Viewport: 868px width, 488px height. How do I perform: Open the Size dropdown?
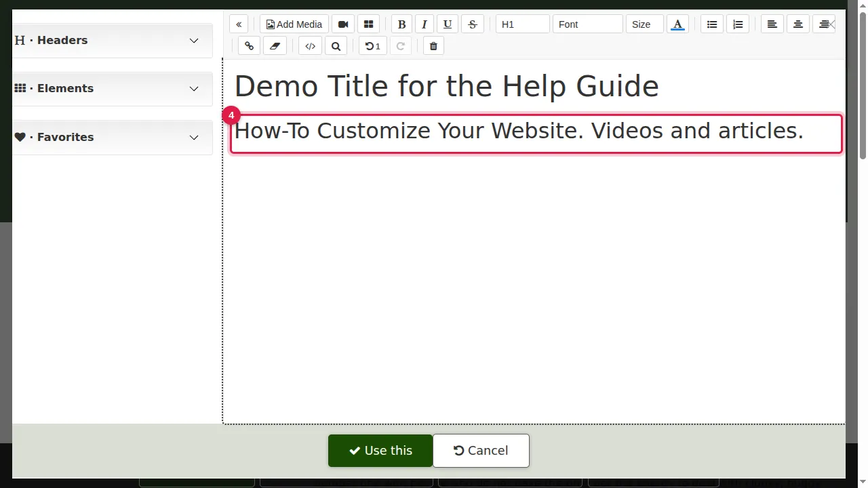(644, 24)
